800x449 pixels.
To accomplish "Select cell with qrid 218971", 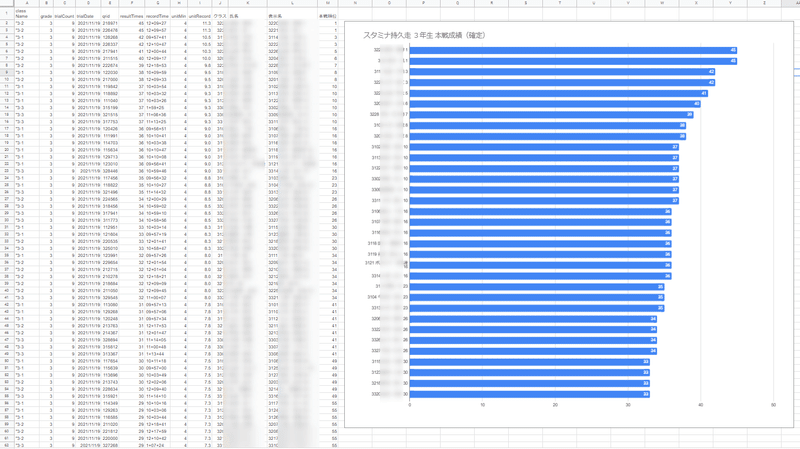I will [110, 23].
